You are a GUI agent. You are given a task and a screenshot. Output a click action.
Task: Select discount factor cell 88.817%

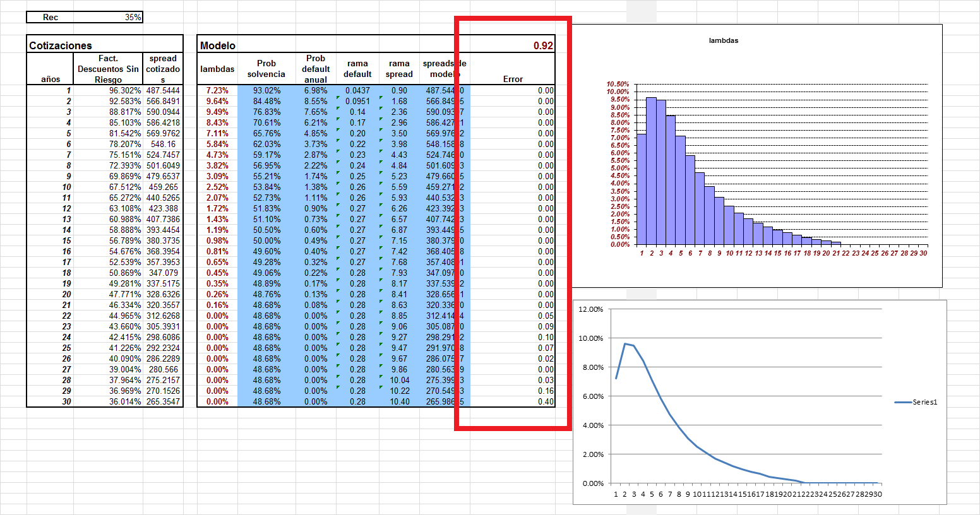[x=108, y=112]
